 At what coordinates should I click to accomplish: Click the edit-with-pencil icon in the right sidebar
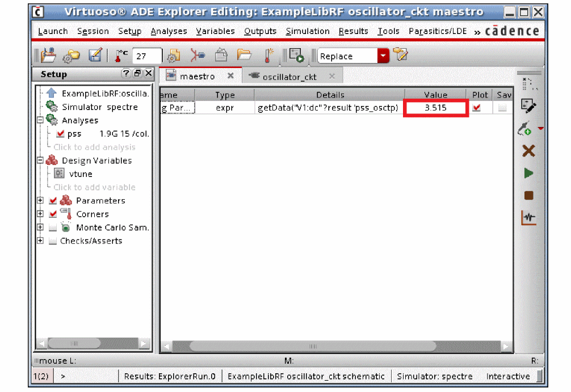(529, 106)
